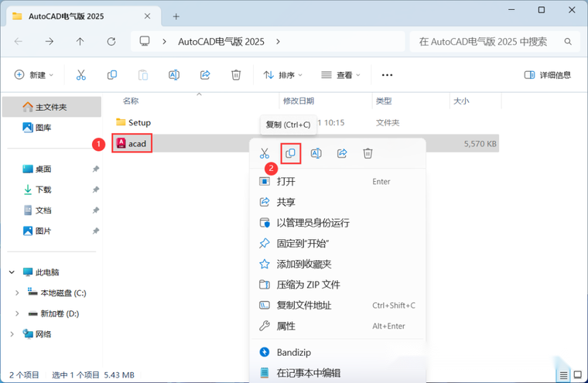Toggle the details pane button 详细信息
Screen dimensions: 588x383
[548, 75]
